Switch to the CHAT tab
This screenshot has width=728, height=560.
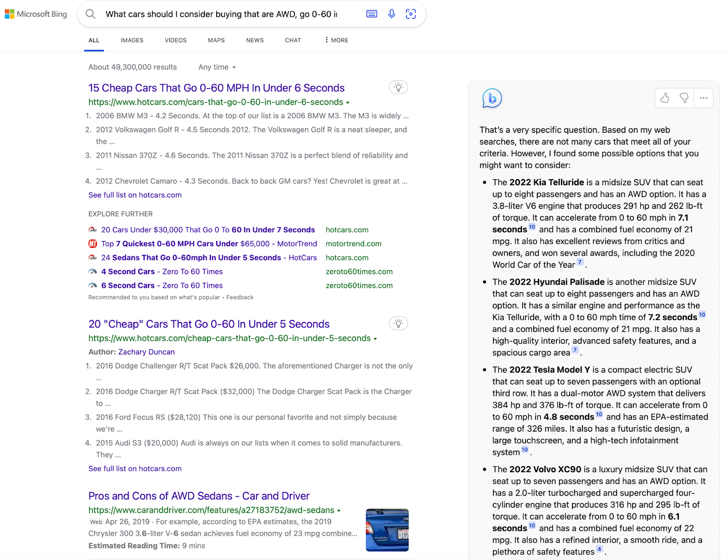click(x=293, y=40)
